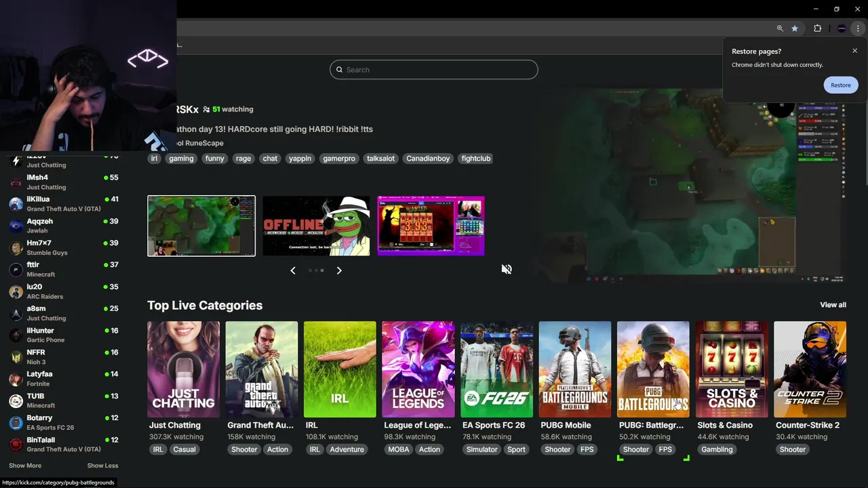Image resolution: width=868 pixels, height=488 pixels.
Task: Open fttir channel avatar
Action: click(16, 270)
